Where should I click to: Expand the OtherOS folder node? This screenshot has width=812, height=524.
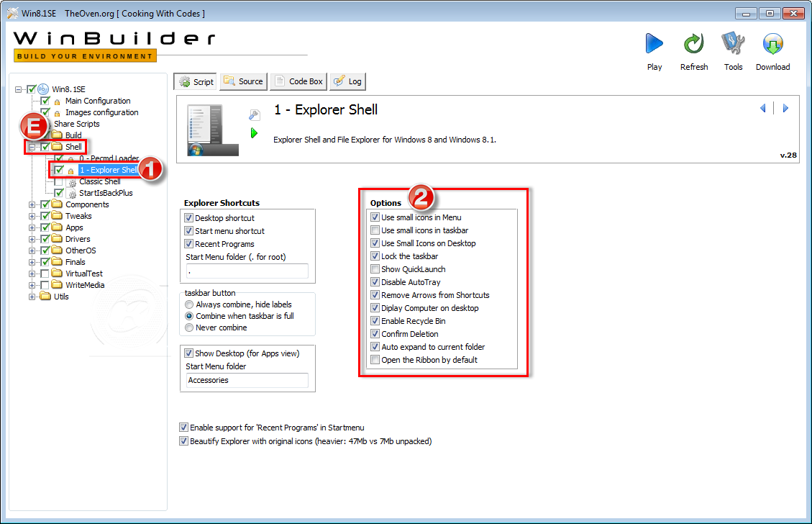[x=32, y=250]
